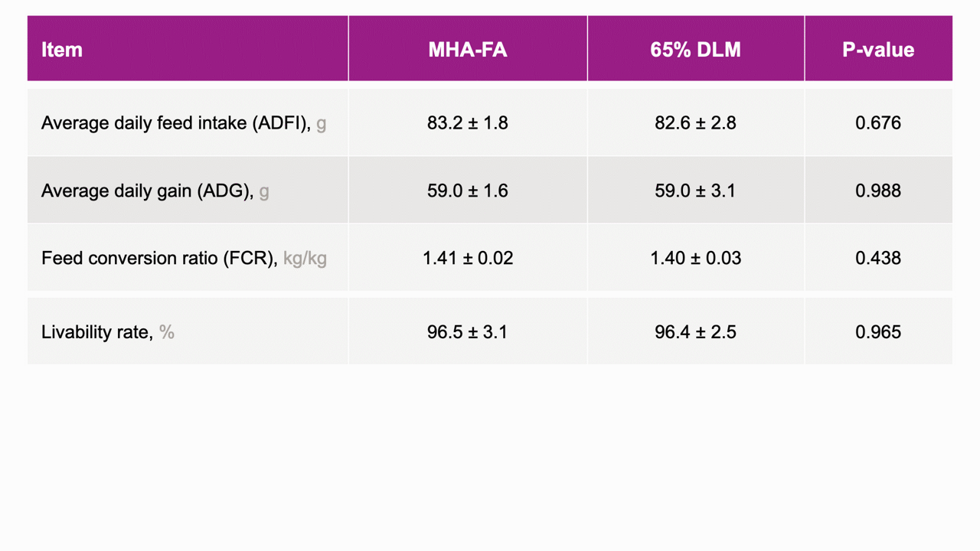
Task: Select the 0.988 P-value cell
Action: 879,190
